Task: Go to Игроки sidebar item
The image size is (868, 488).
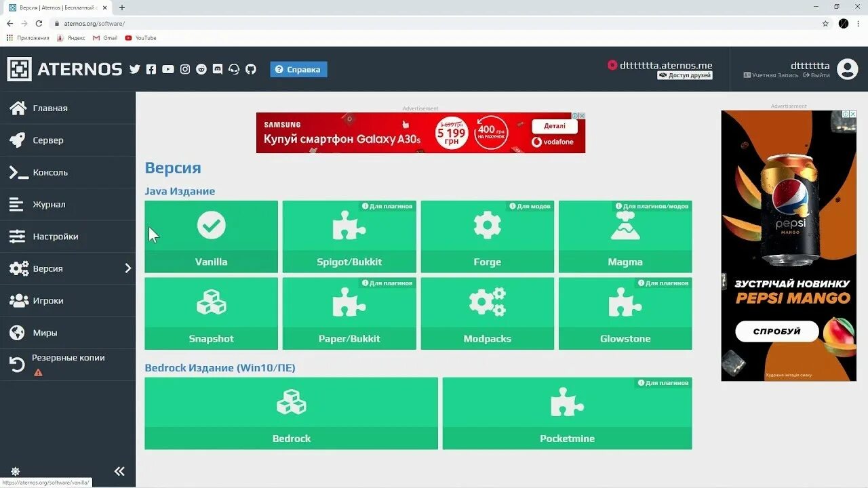Action: (x=68, y=300)
